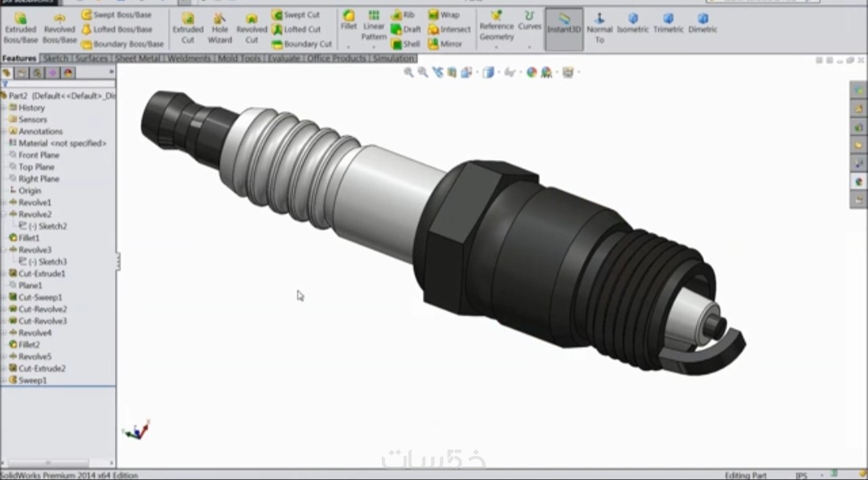
Task: Select the Linear Pattern tool
Action: coord(374,26)
